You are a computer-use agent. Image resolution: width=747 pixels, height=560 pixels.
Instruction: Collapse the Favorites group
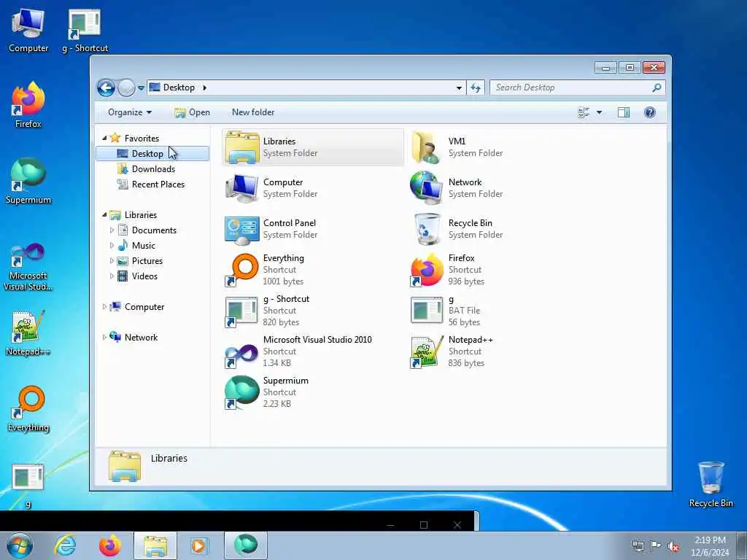coord(105,138)
